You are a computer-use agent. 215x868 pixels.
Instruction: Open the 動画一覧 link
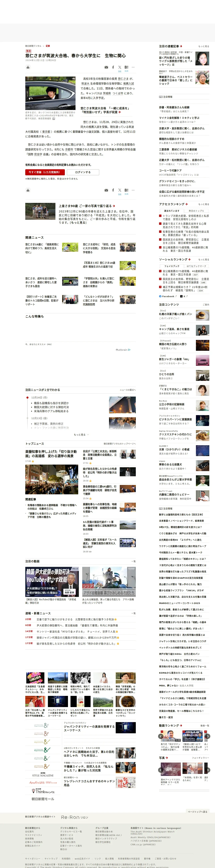tap(205, 725)
